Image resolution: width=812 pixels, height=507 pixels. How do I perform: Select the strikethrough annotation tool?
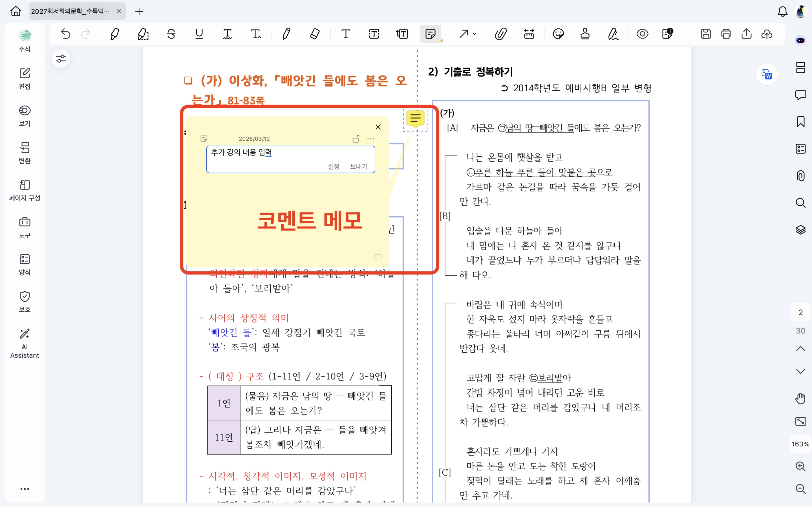[x=171, y=34]
